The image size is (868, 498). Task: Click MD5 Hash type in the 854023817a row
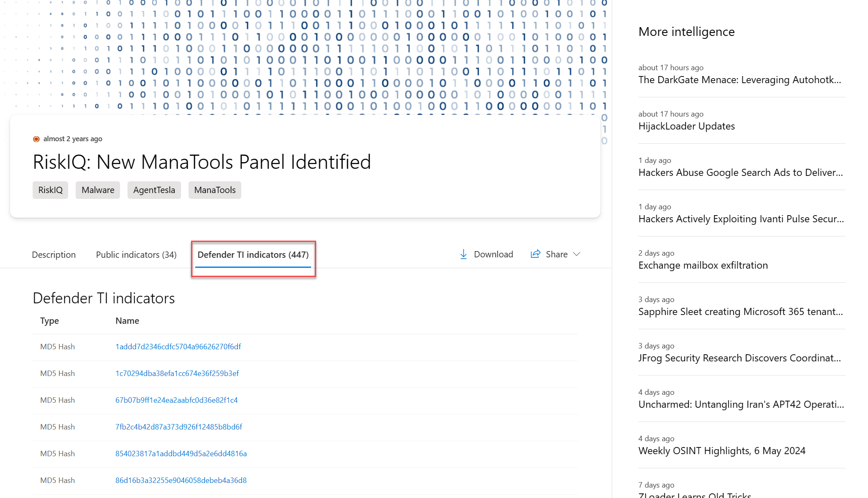pyautogui.click(x=57, y=453)
